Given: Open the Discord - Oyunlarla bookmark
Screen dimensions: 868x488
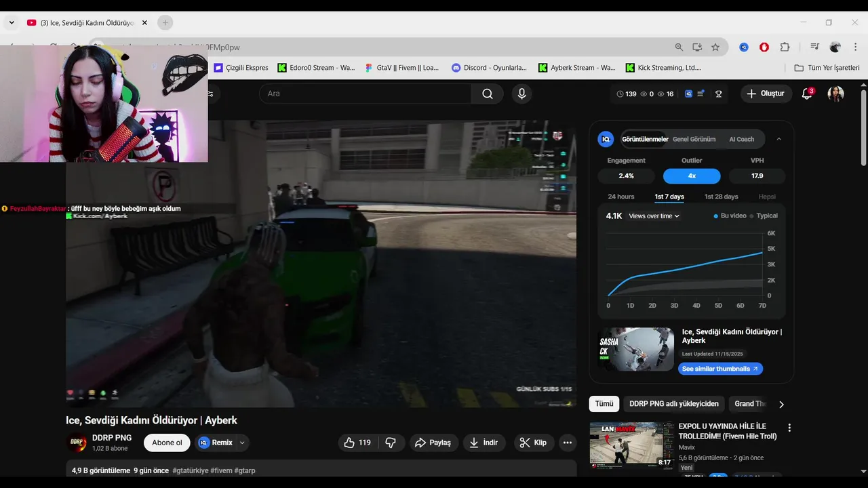Looking at the screenshot, I should (x=489, y=68).
